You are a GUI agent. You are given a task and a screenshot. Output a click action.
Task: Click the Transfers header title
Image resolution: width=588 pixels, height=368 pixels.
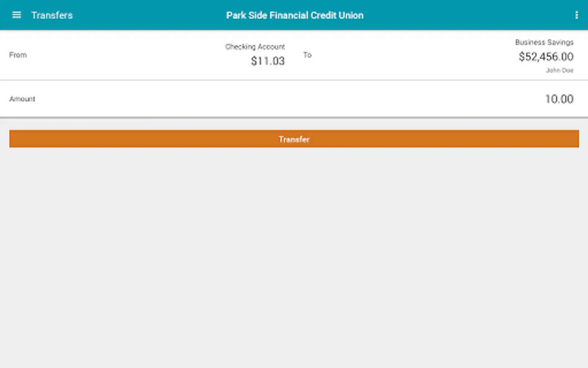coord(52,15)
